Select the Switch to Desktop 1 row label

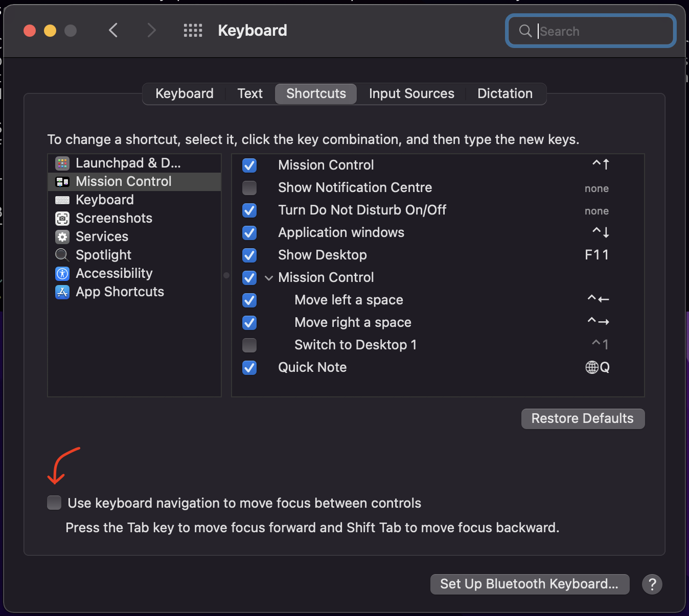355,345
